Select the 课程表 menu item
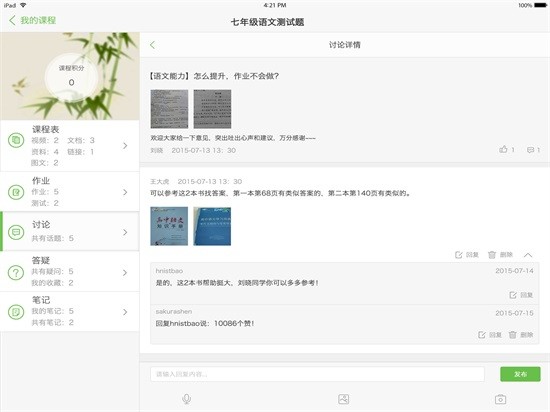This screenshot has width=550, height=412. point(70,146)
